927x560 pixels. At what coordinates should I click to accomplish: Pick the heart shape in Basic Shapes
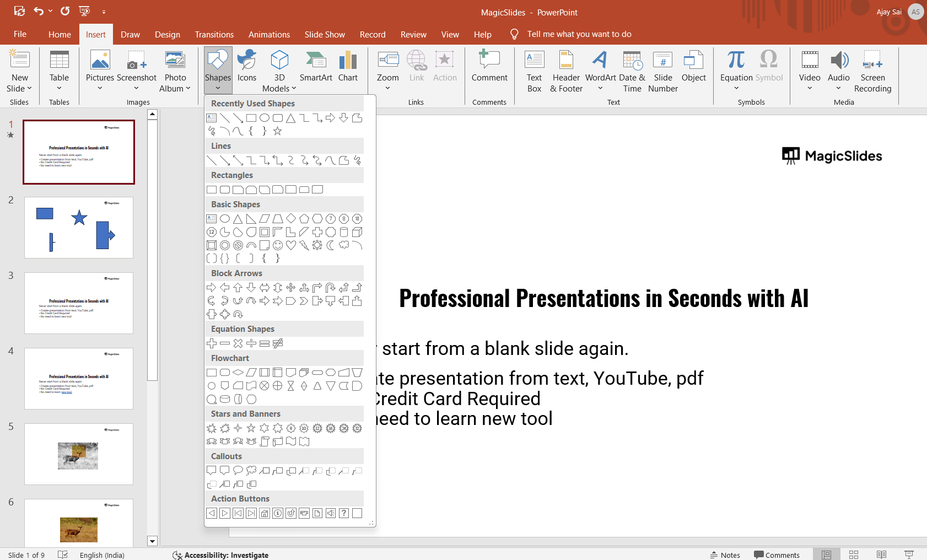tap(291, 245)
